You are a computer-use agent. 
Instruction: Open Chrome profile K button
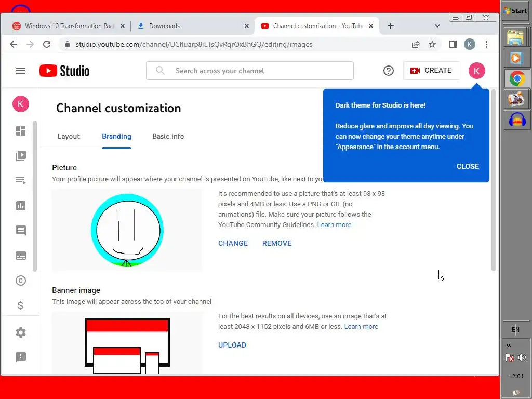(470, 44)
